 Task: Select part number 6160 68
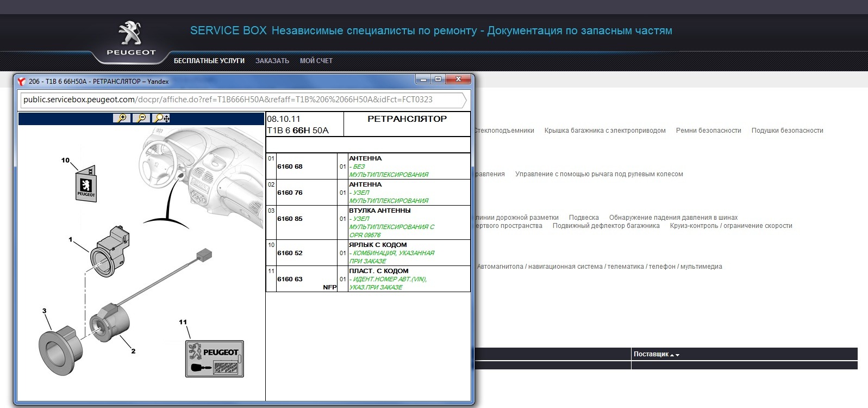[x=290, y=166]
